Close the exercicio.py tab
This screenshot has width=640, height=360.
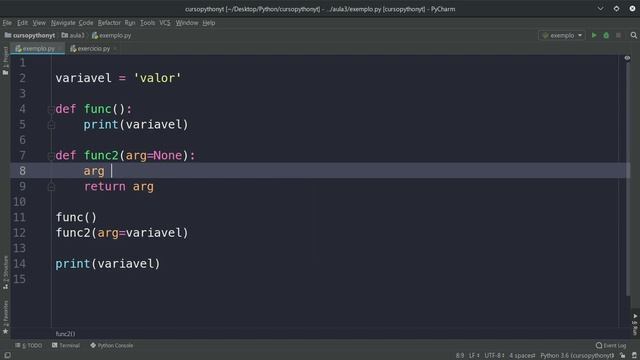[115, 49]
